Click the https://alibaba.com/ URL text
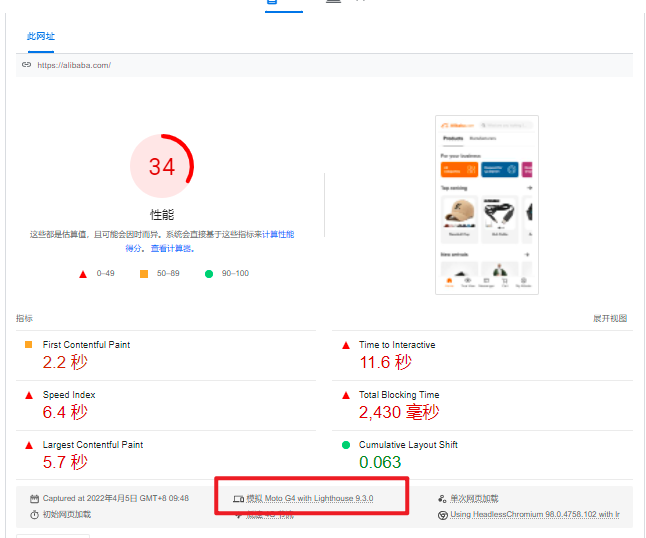The width and height of the screenshot is (646, 538). point(74,65)
